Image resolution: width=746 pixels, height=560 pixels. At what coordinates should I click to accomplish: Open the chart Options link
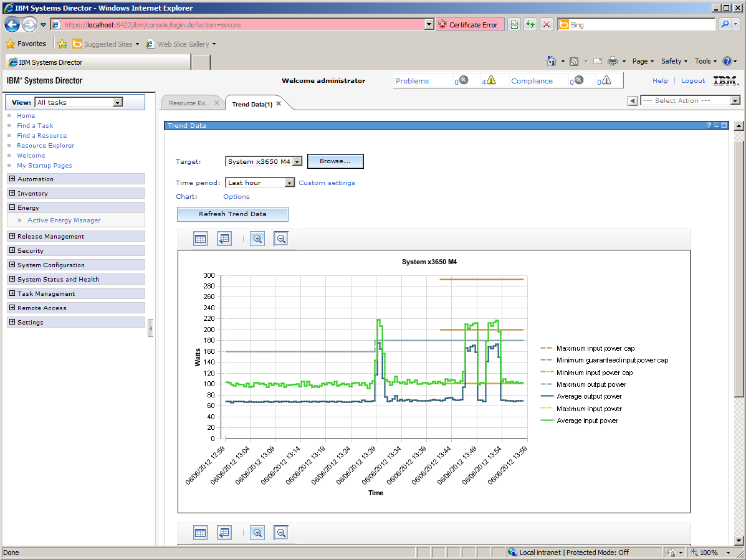click(x=236, y=196)
